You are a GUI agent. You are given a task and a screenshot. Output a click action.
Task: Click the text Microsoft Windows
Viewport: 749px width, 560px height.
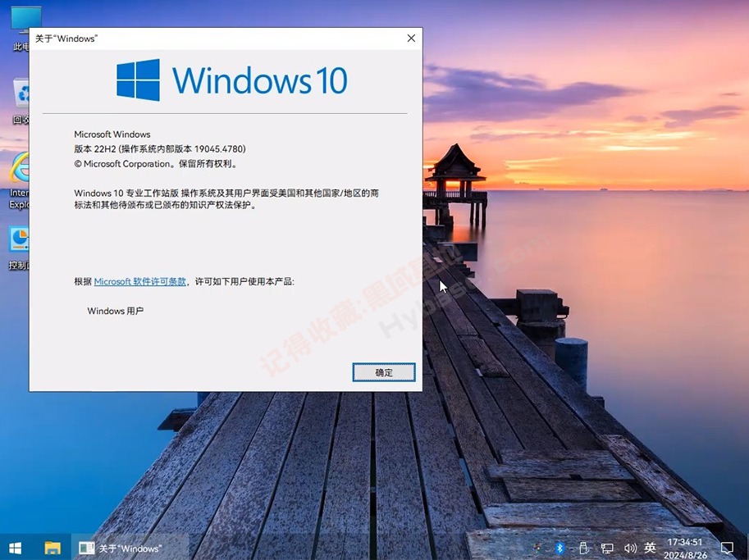[112, 134]
